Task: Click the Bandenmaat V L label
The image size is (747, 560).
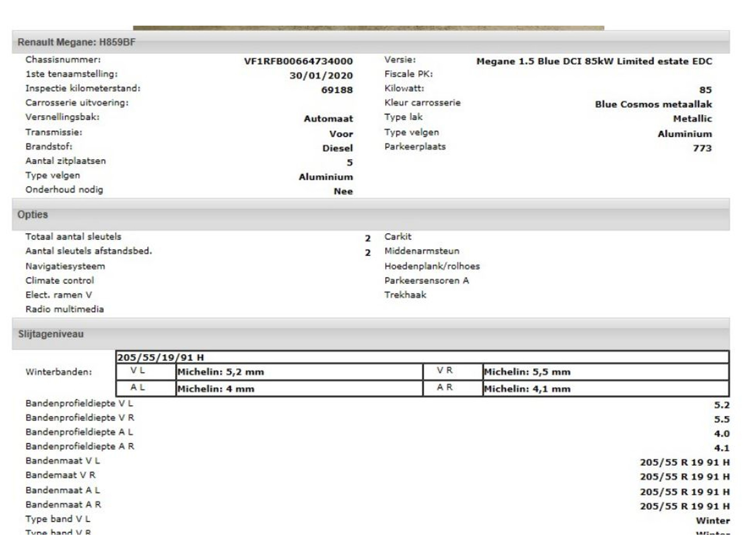Action: pos(63,461)
